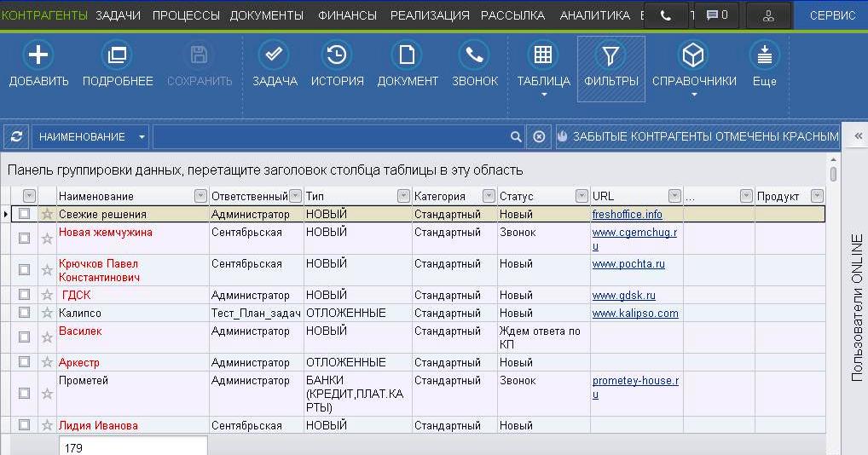The height and width of the screenshot is (455, 868).
Task: Star the Новая жемчужина row
Action: [47, 239]
